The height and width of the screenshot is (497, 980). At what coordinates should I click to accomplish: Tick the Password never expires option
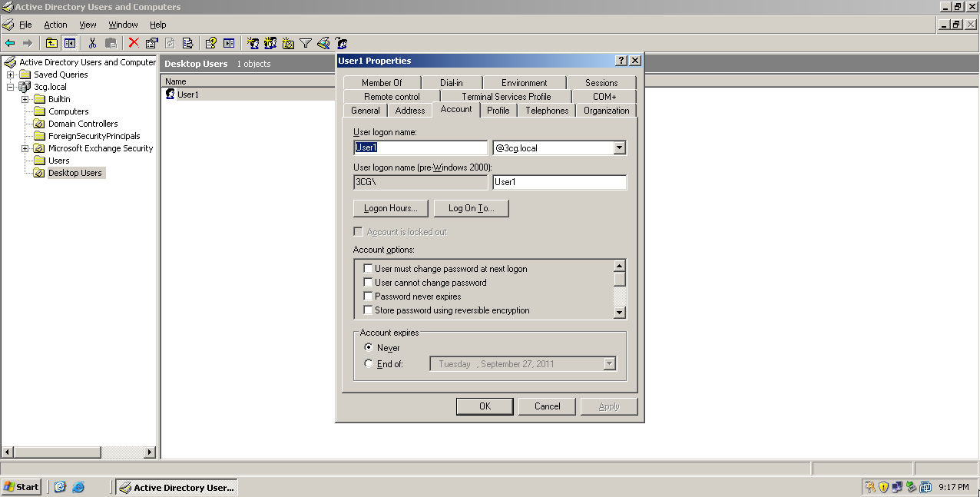click(368, 297)
